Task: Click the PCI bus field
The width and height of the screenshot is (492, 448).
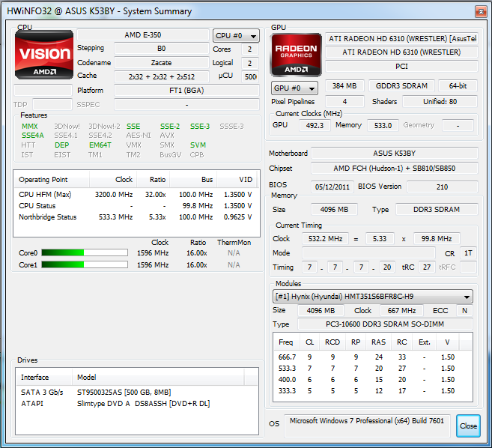Action: pos(401,66)
